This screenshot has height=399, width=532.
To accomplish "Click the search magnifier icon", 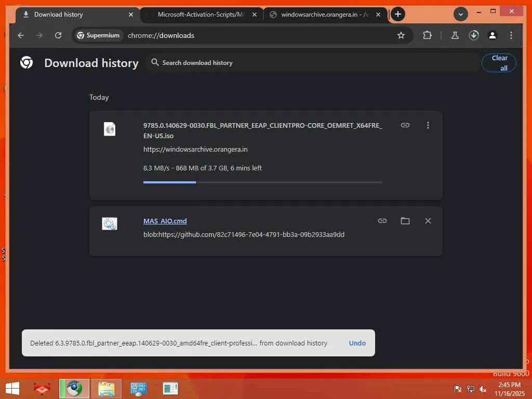I will (155, 62).
